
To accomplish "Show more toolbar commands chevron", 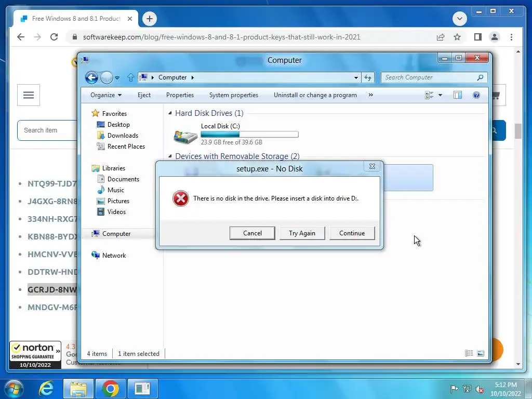I will pyautogui.click(x=371, y=95).
